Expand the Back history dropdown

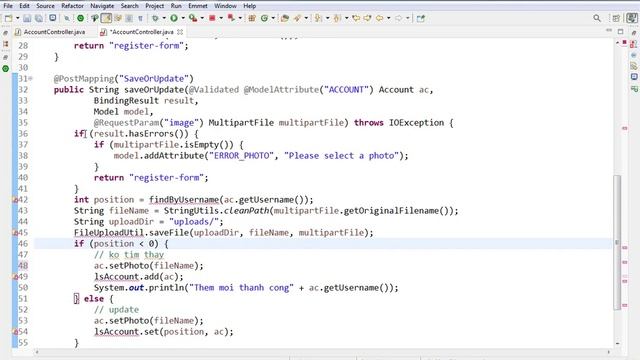pos(388,18)
